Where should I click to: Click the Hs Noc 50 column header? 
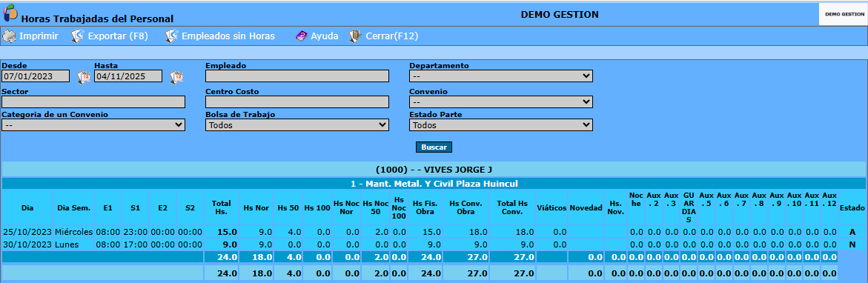pyautogui.click(x=375, y=208)
